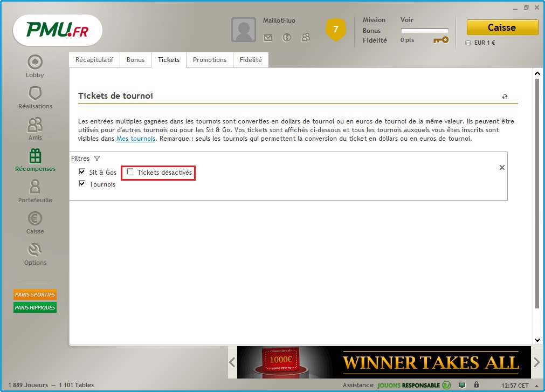
Task: Click the Mission label in header
Action: point(374,20)
